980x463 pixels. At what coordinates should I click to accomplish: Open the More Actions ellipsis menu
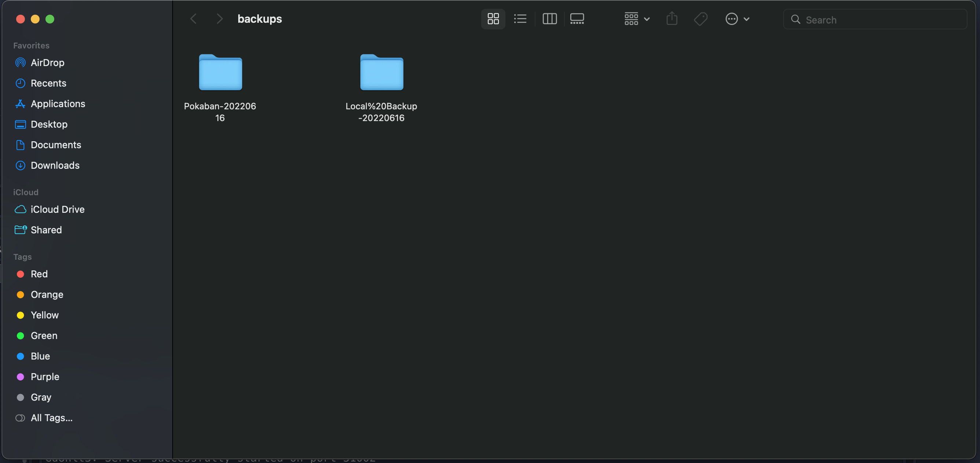coord(737,19)
